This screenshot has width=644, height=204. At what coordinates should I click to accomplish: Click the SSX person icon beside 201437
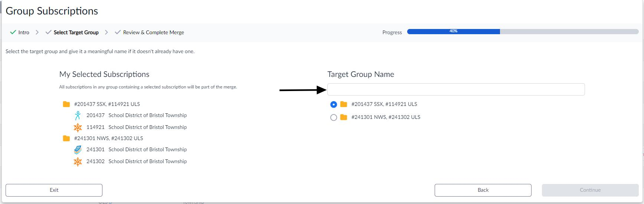point(78,116)
